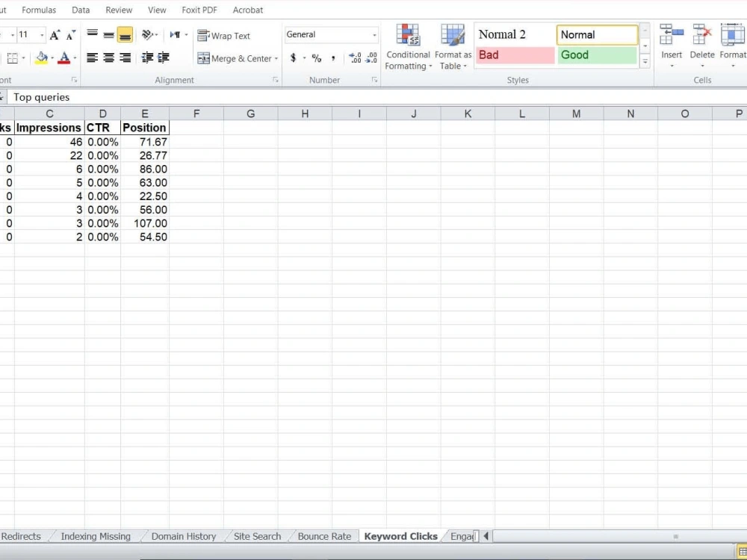The height and width of the screenshot is (560, 747).
Task: Select the Normal 2 cell style
Action: coord(515,35)
